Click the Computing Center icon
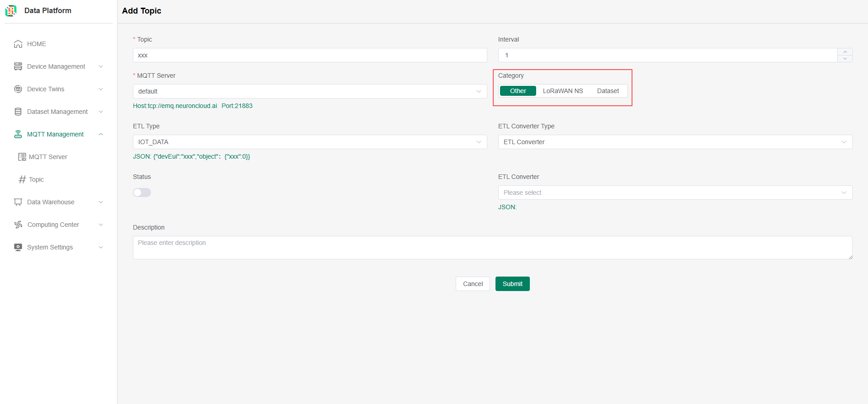 (18, 225)
